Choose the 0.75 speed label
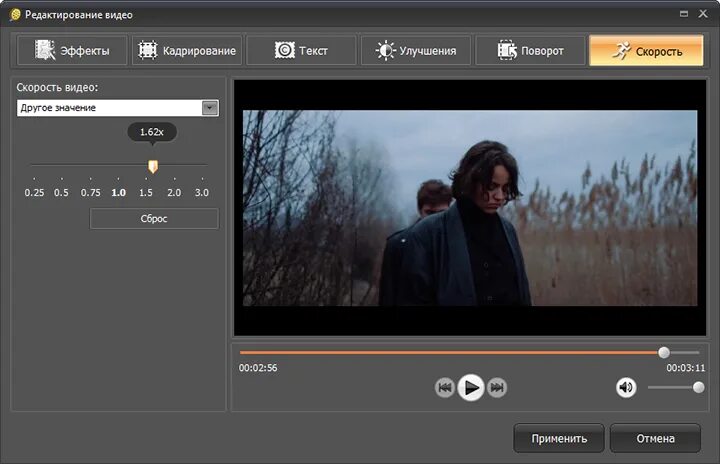 [90, 192]
